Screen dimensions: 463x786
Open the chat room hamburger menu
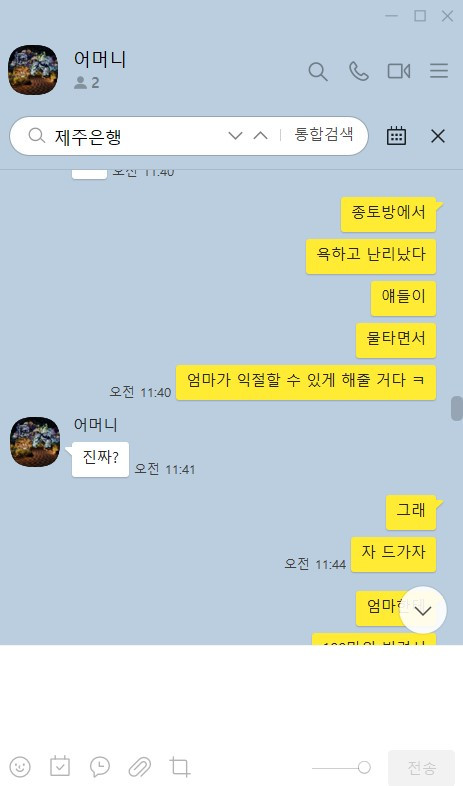click(x=439, y=71)
